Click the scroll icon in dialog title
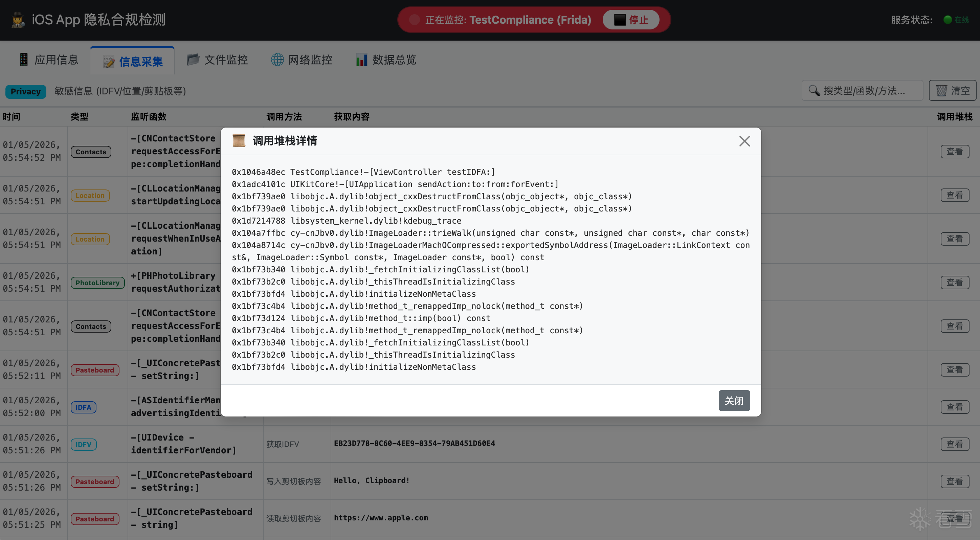980x540 pixels. (239, 141)
